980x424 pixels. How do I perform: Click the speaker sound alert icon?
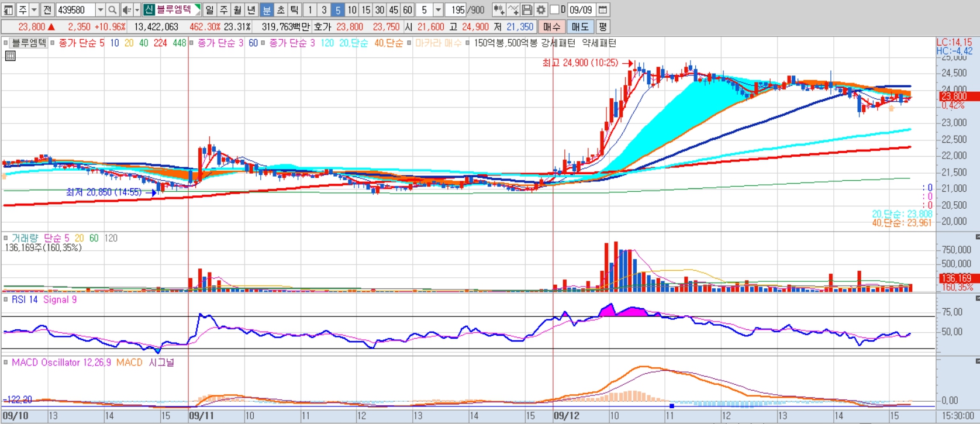coord(126,10)
